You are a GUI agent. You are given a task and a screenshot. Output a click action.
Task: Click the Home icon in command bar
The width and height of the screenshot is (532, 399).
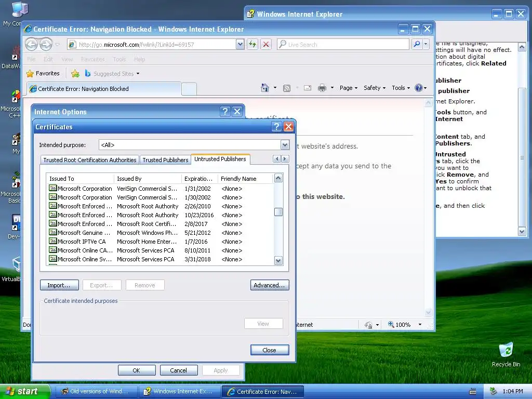tap(264, 88)
